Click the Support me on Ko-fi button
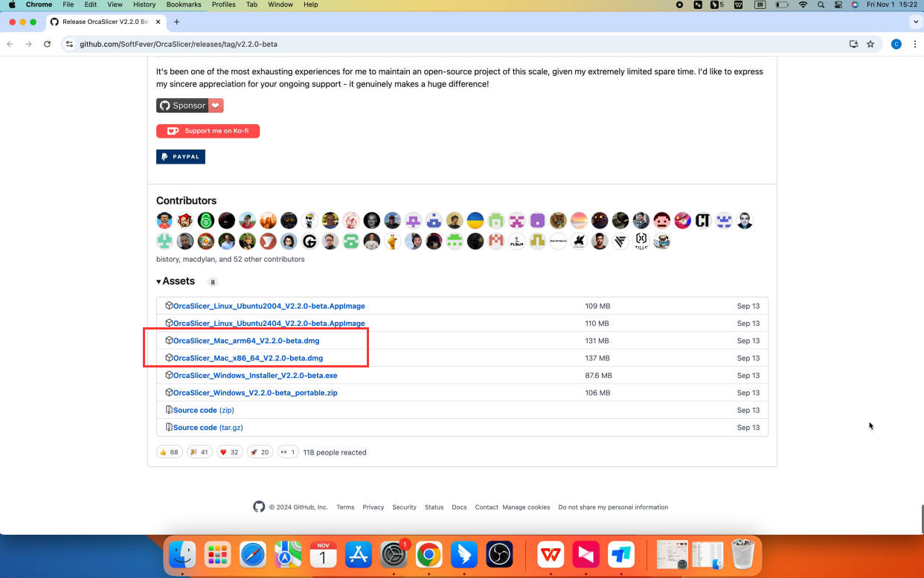Screen dimensions: 924x578 click(x=208, y=131)
